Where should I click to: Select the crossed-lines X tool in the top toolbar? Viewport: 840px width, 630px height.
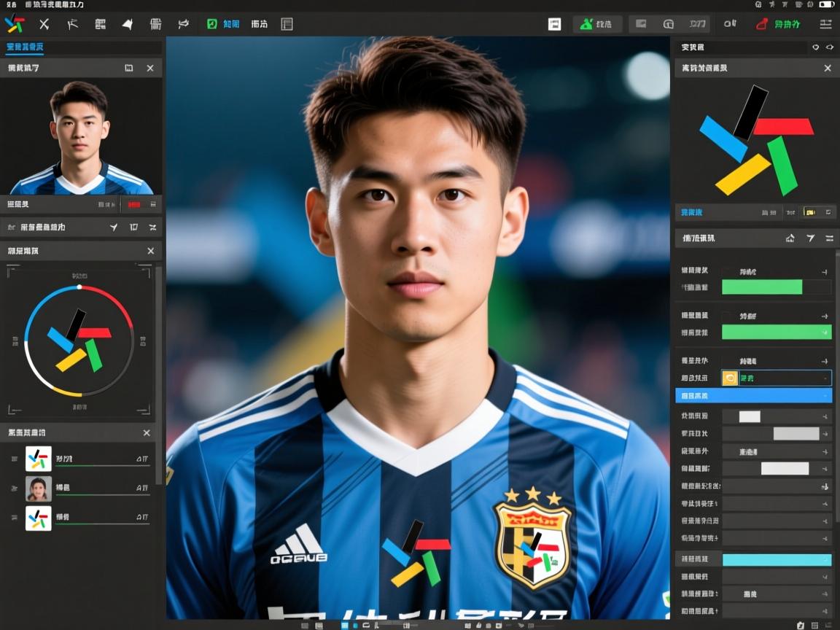tap(44, 24)
